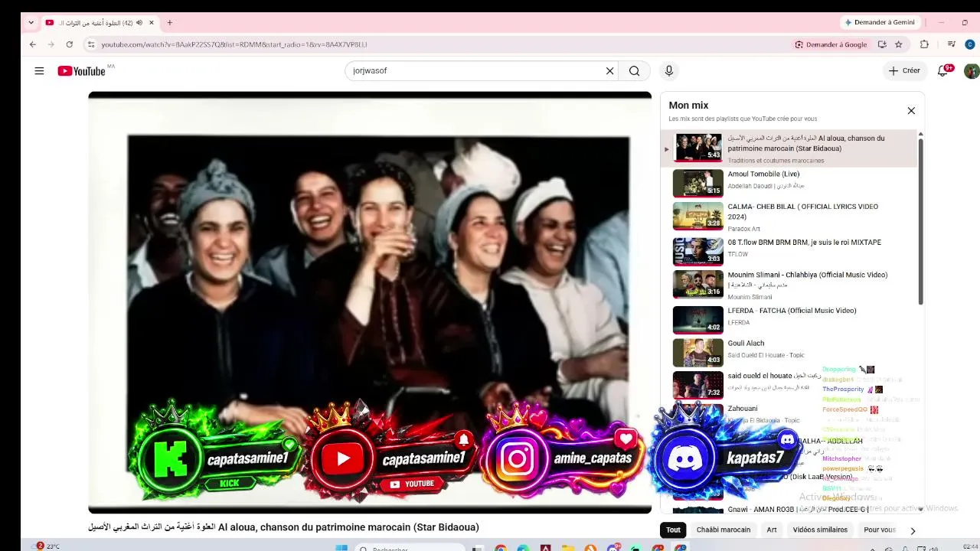Open the Chrome extensions menu
The image size is (980, 551).
pyautogui.click(x=924, y=44)
